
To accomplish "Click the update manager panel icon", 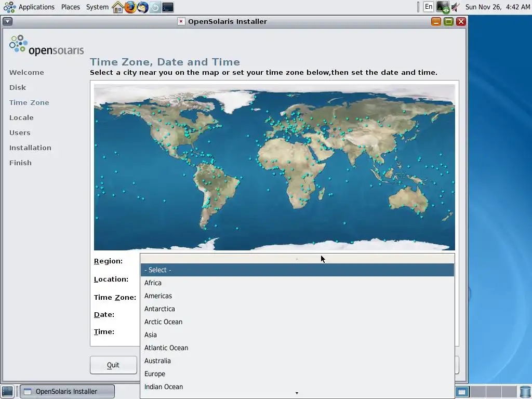I will point(155,7).
